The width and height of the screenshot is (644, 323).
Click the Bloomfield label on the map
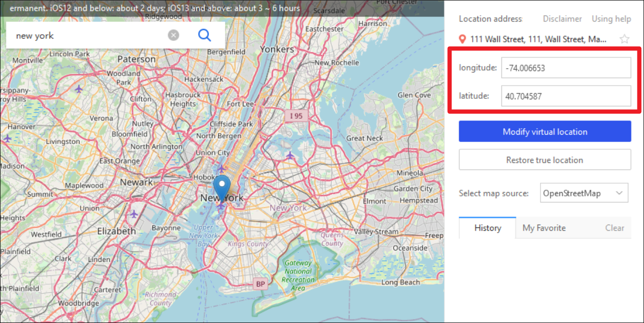tap(129, 134)
